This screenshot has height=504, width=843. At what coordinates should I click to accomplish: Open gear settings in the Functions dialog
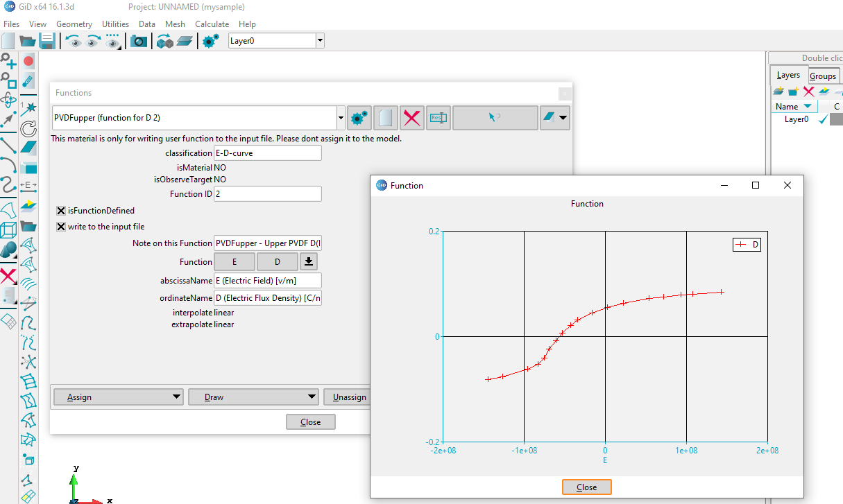[x=359, y=117]
